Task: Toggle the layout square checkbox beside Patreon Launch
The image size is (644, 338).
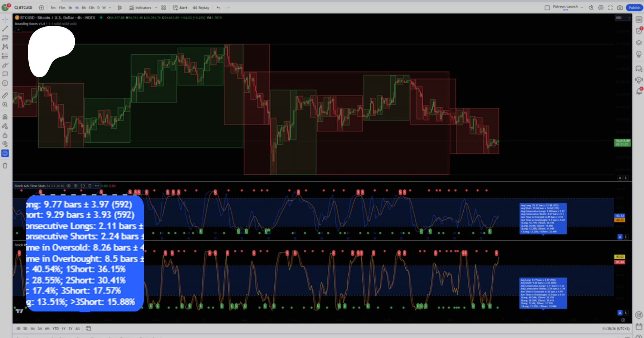Action: [x=547, y=8]
